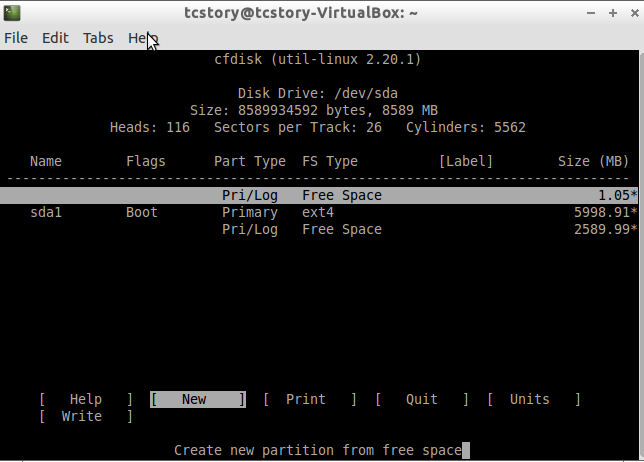Maximize the terminal window with plus button
Screen dimensions: 644x462
pyautogui.click(x=613, y=13)
